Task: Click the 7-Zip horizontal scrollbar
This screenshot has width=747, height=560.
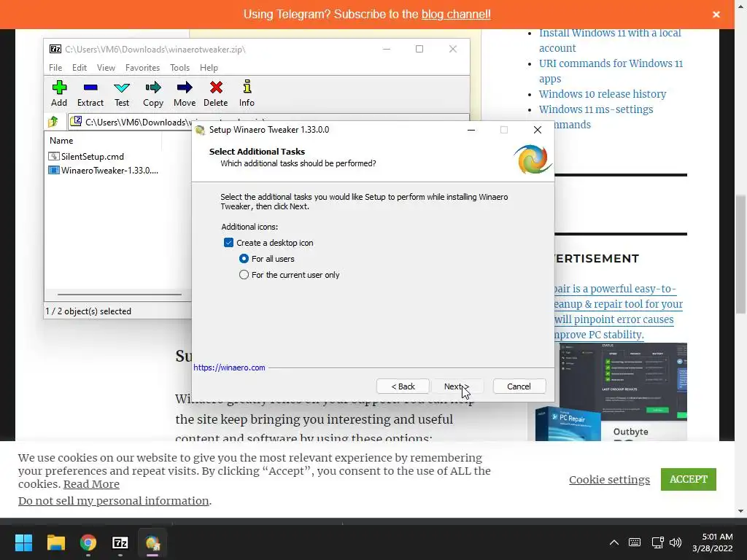Action: coord(119,295)
